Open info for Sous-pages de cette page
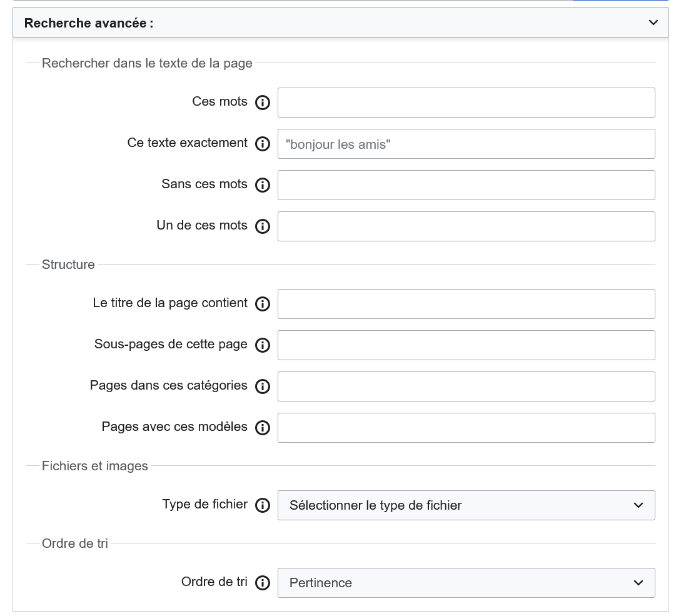 click(262, 345)
